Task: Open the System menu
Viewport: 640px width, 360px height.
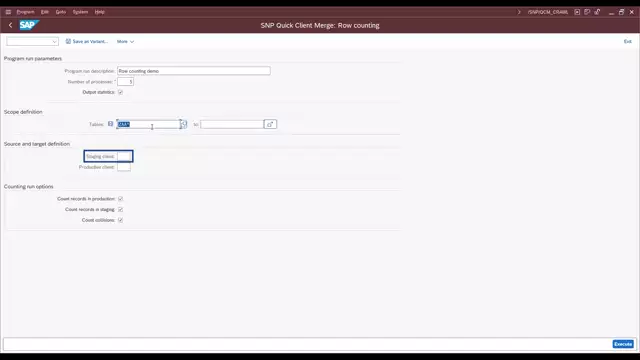Action: point(80,12)
